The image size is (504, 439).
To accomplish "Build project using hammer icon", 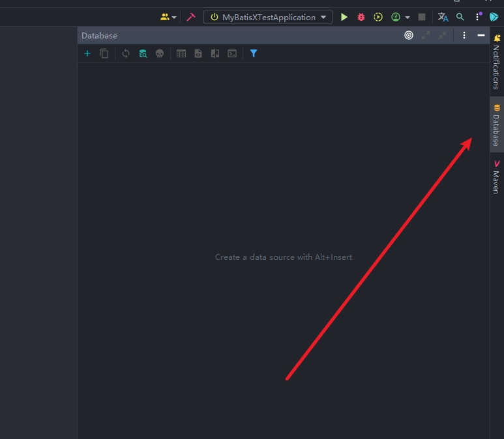I will [x=191, y=17].
